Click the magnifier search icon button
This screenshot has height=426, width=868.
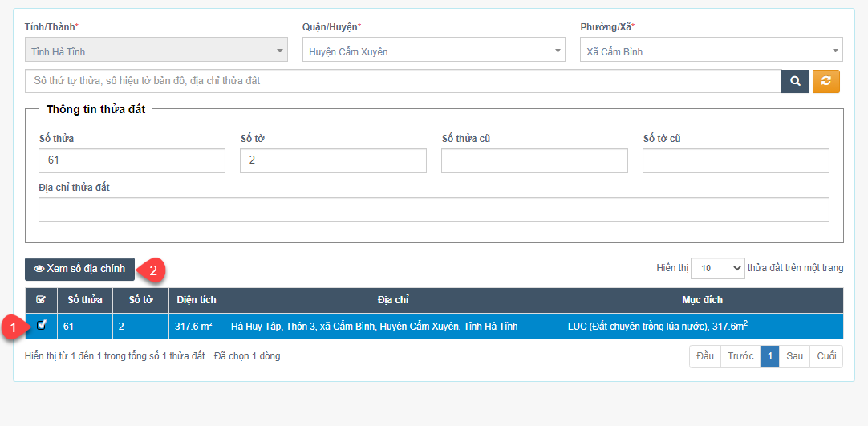795,81
